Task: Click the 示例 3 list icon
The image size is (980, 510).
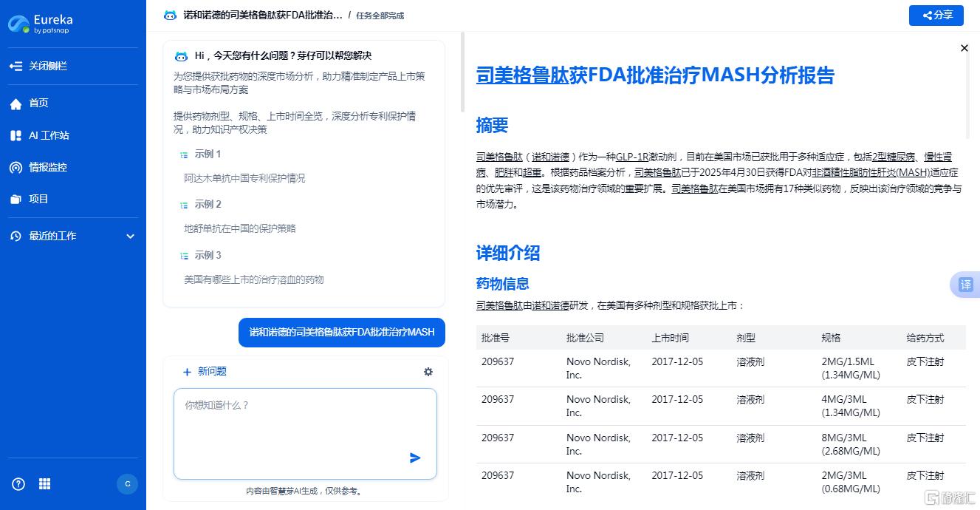Action: pyautogui.click(x=184, y=256)
